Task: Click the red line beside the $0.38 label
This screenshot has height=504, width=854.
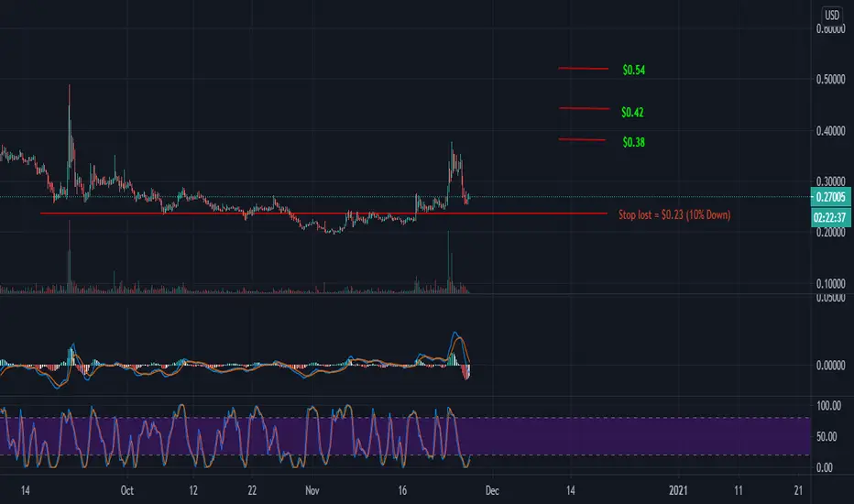Action: (x=582, y=139)
